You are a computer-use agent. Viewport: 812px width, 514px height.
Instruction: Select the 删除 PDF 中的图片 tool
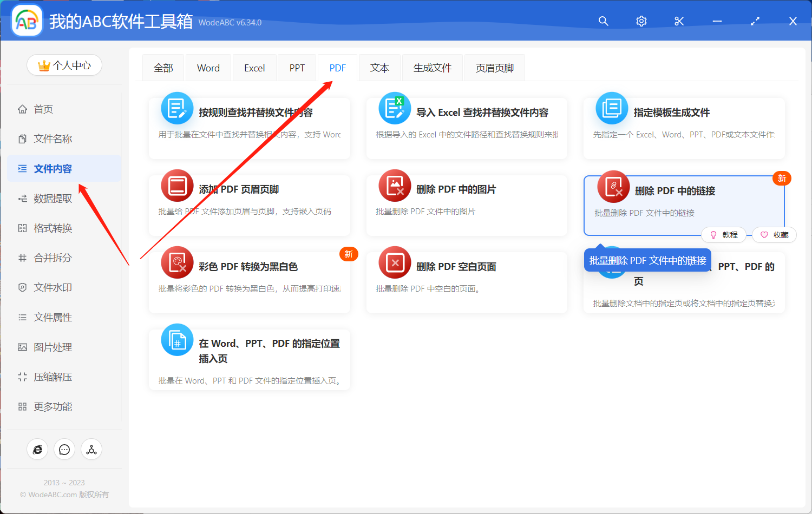[x=466, y=206]
